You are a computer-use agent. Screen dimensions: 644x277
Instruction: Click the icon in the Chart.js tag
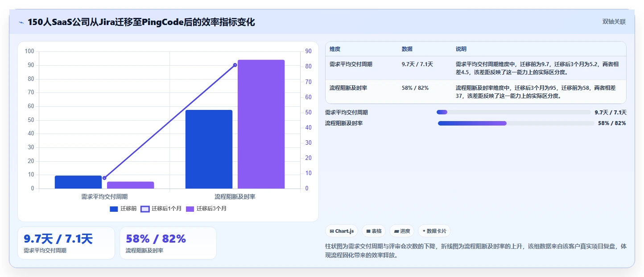(x=332, y=231)
